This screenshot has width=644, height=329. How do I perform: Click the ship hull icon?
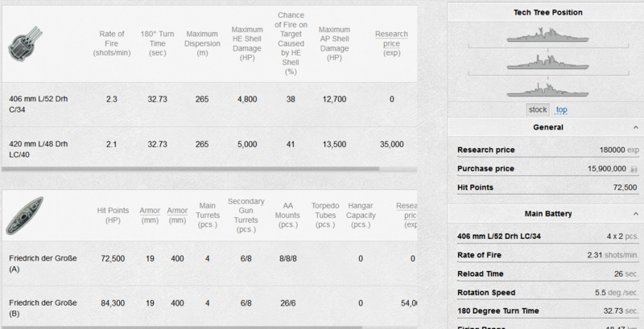[24, 215]
